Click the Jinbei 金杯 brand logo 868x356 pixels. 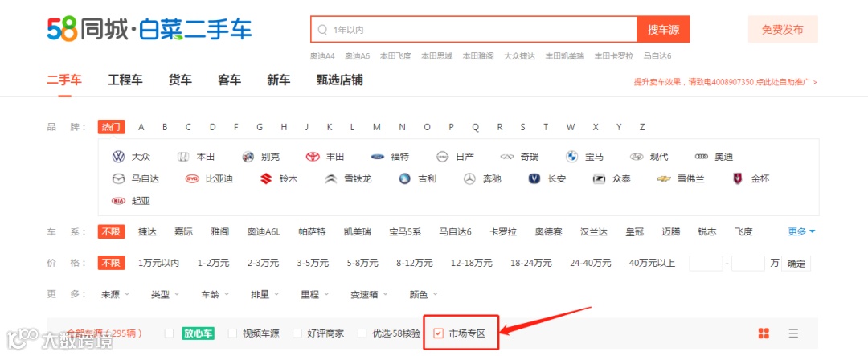(x=738, y=179)
